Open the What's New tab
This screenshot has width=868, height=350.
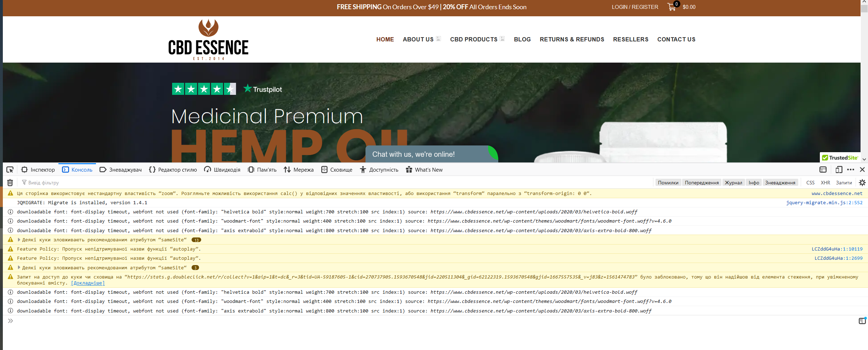pyautogui.click(x=424, y=170)
